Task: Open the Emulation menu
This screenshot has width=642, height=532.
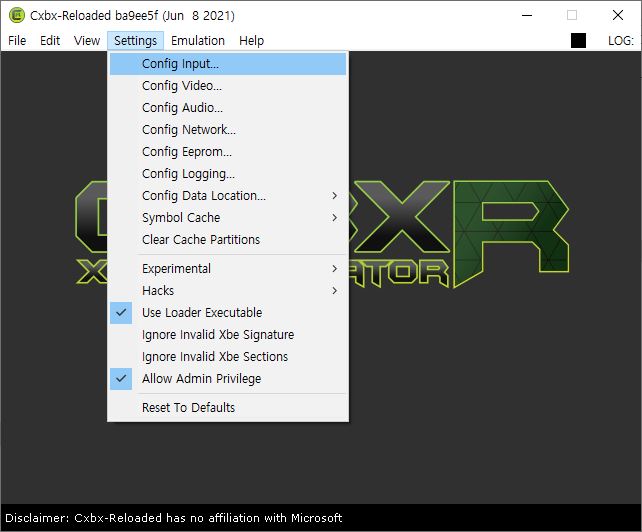Action: [x=198, y=41]
